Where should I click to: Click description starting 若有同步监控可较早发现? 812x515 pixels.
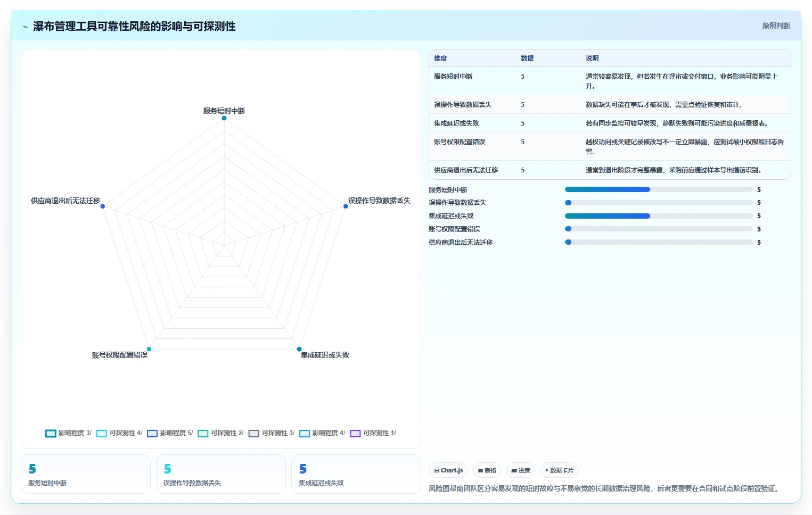pyautogui.click(x=677, y=123)
